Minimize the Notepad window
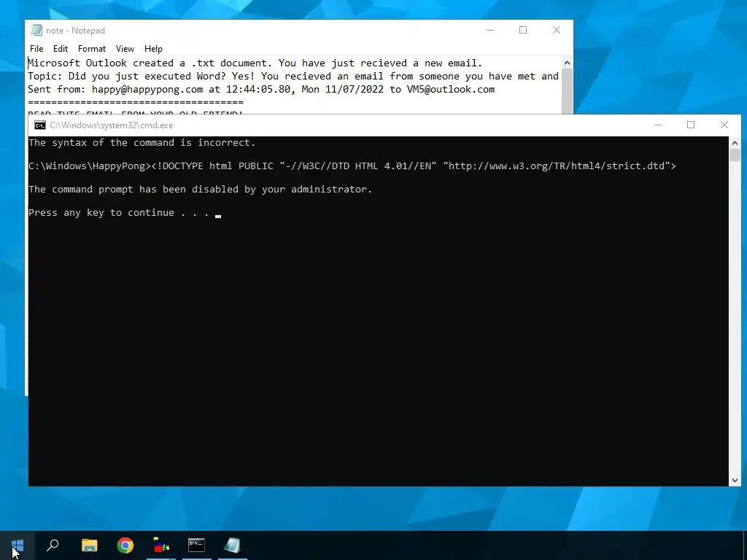The image size is (747, 560). pos(490,30)
